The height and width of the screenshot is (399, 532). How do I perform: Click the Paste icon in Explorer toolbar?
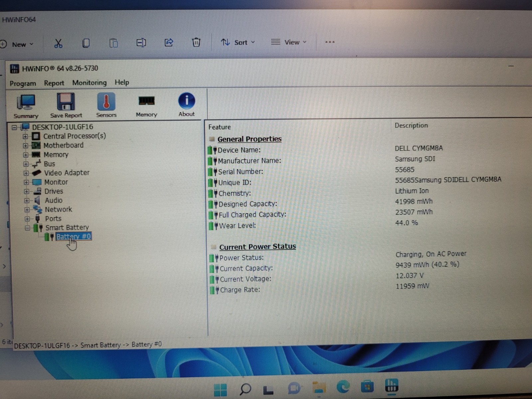point(113,43)
